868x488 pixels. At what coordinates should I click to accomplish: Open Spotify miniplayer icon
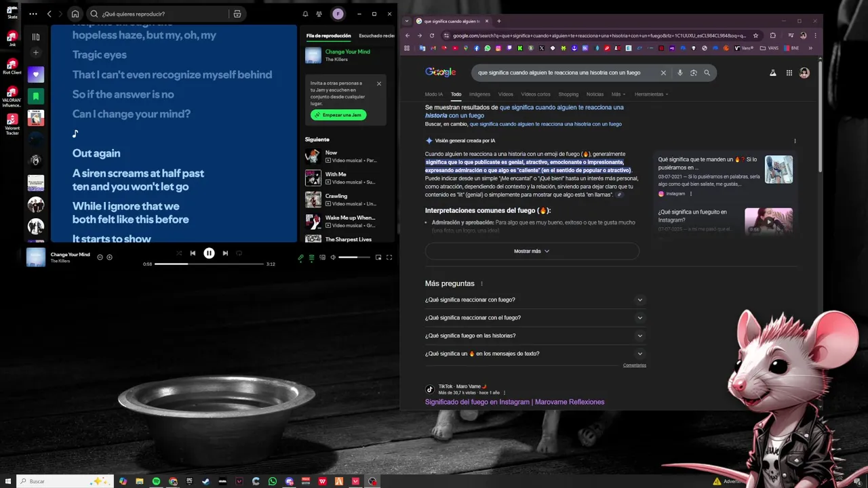[378, 258]
